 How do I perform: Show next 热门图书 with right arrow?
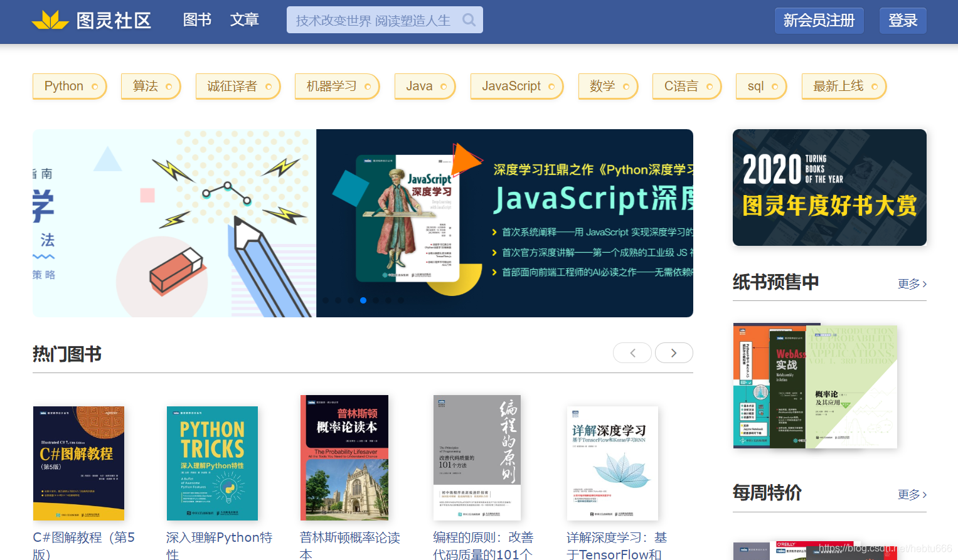tap(674, 353)
